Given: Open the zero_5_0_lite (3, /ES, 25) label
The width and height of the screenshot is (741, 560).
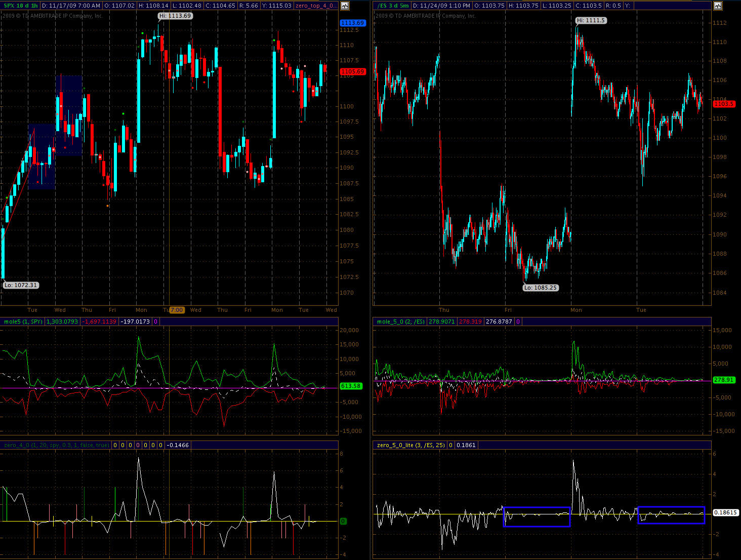Looking at the screenshot, I should point(410,445).
